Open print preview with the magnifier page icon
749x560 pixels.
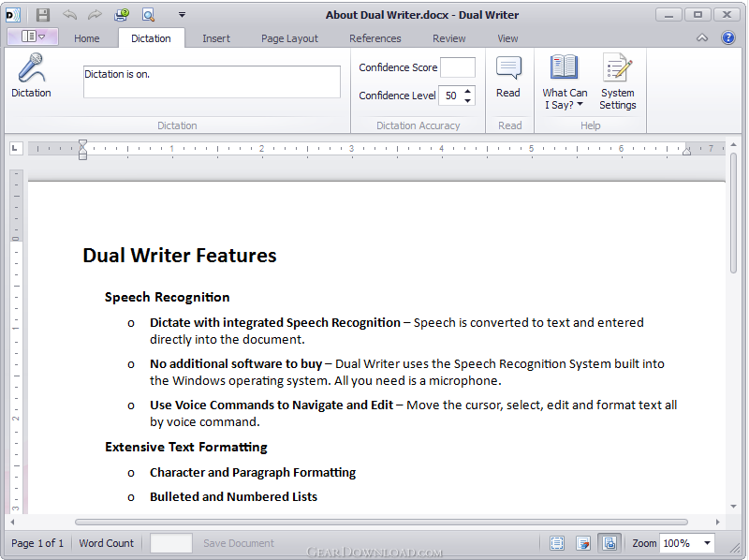pos(149,15)
